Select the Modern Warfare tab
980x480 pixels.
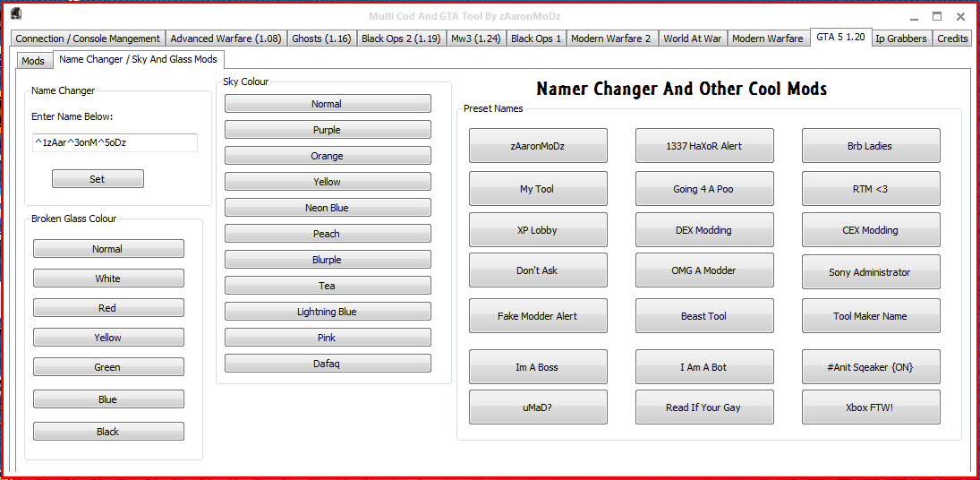[x=768, y=39]
